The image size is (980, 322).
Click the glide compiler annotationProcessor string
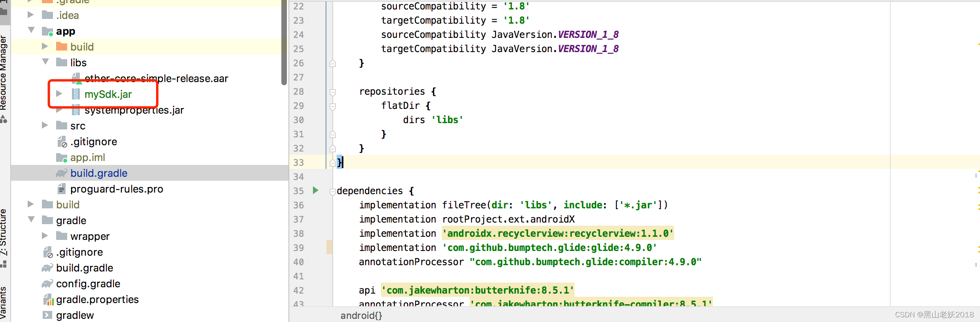[585, 262]
